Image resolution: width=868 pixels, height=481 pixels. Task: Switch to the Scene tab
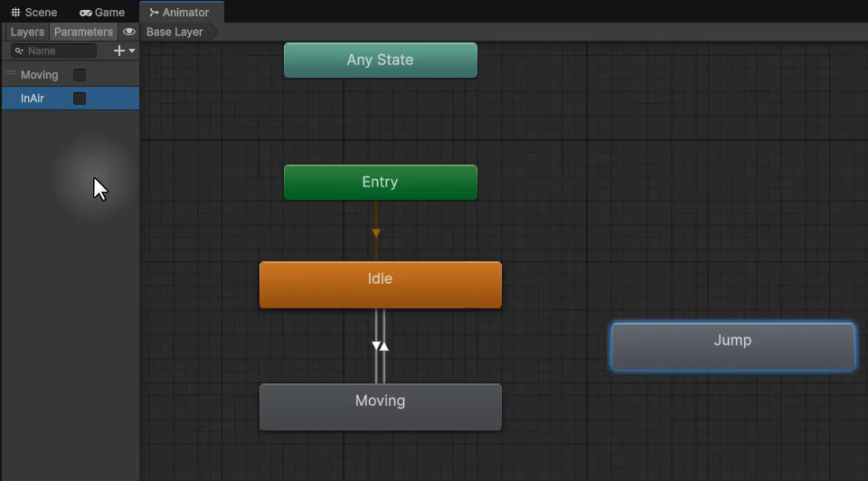point(34,12)
